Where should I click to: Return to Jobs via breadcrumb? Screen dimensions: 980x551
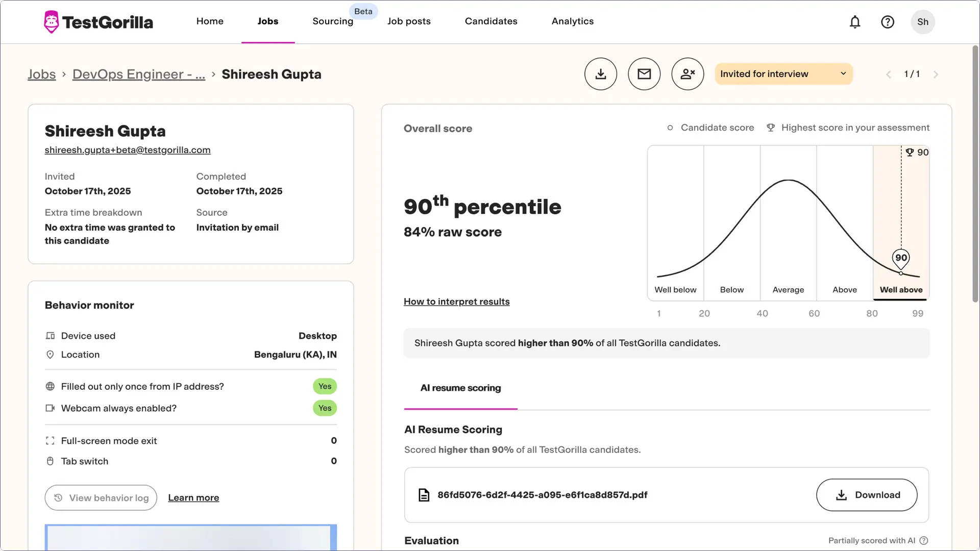click(41, 74)
